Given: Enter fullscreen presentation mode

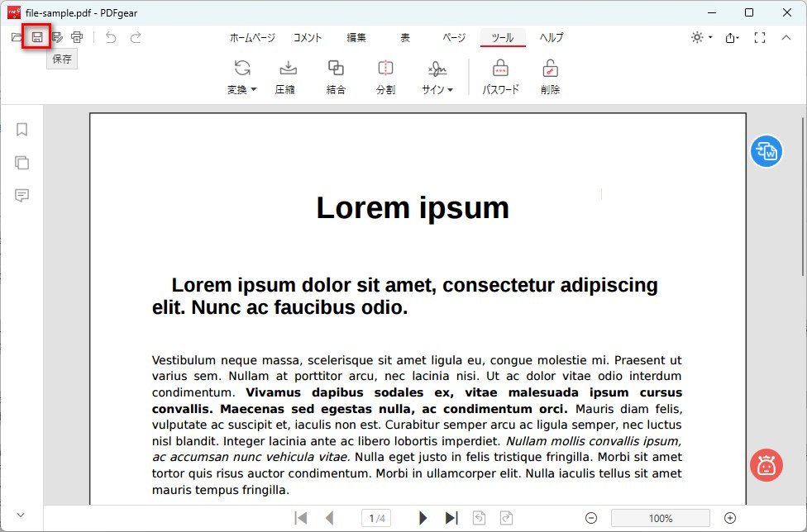Looking at the screenshot, I should (758, 37).
